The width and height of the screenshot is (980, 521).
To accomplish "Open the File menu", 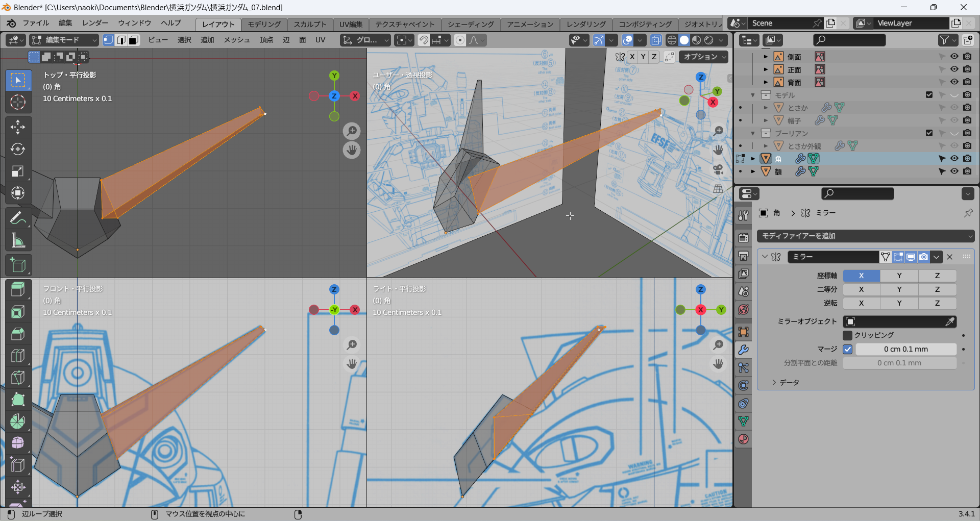I will pos(35,23).
